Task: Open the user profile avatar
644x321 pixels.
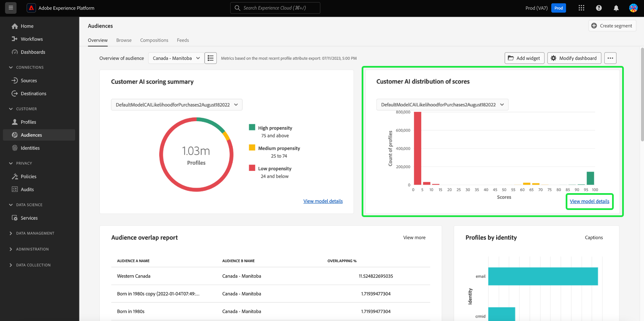Action: (x=633, y=8)
